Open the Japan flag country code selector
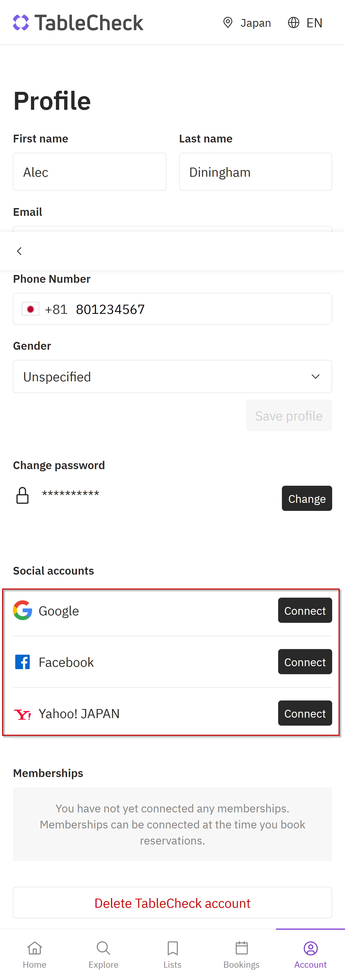345x980 pixels. [x=30, y=309]
